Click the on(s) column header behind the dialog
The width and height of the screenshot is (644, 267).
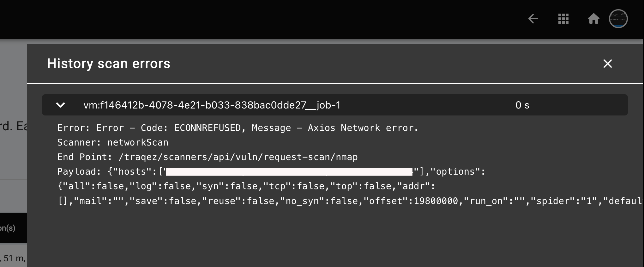coord(7,228)
